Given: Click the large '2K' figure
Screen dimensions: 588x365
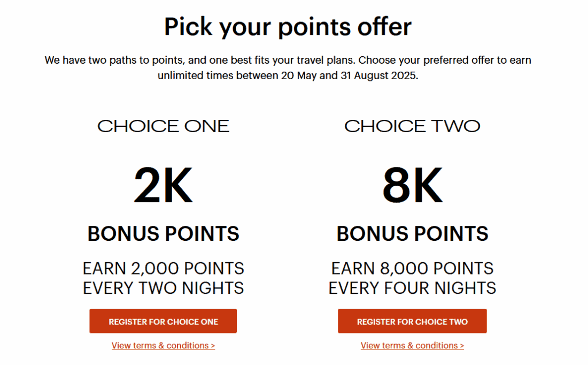Looking at the screenshot, I should click(x=163, y=185).
